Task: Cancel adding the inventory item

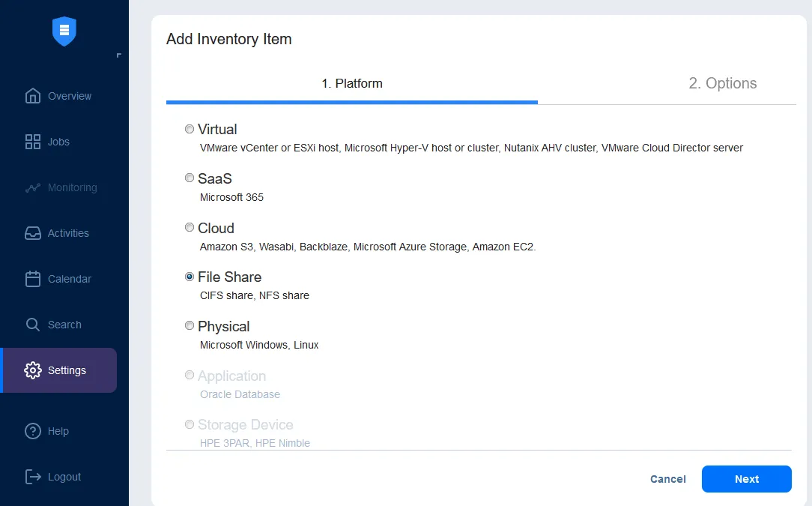Action: (x=667, y=479)
